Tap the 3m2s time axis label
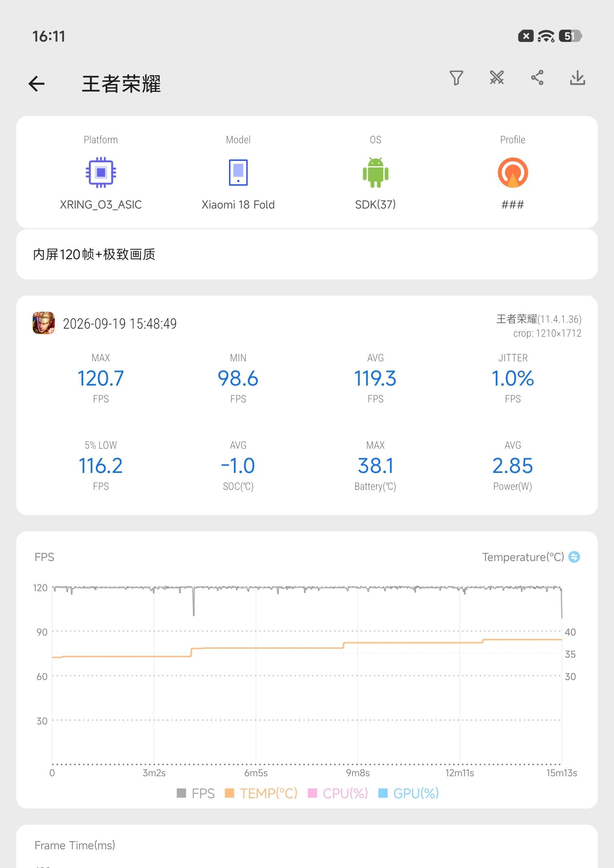 (154, 773)
